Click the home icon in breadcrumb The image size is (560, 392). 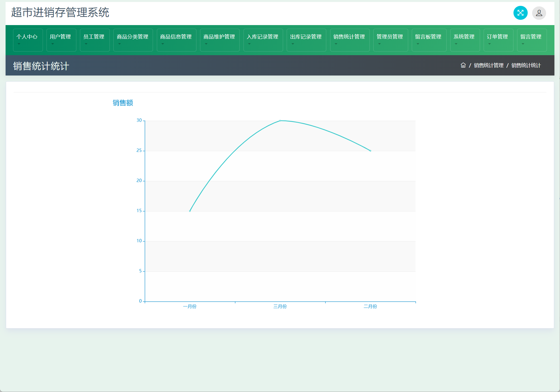463,65
